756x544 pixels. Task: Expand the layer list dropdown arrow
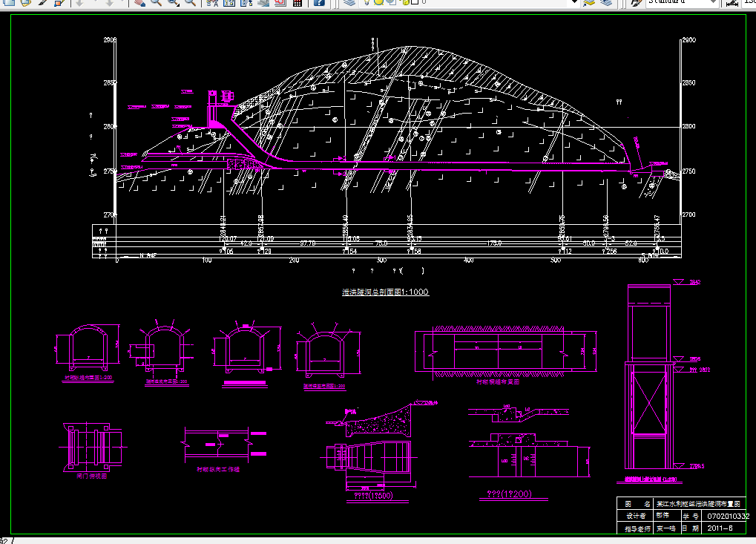tap(574, 2)
